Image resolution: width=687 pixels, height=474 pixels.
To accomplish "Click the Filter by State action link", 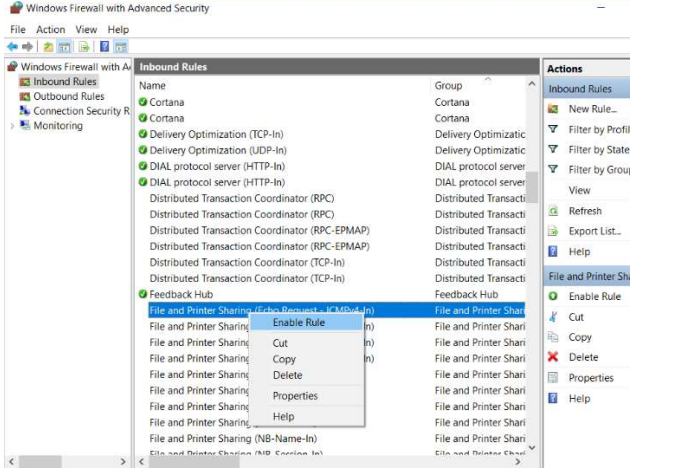I will pyautogui.click(x=598, y=150).
